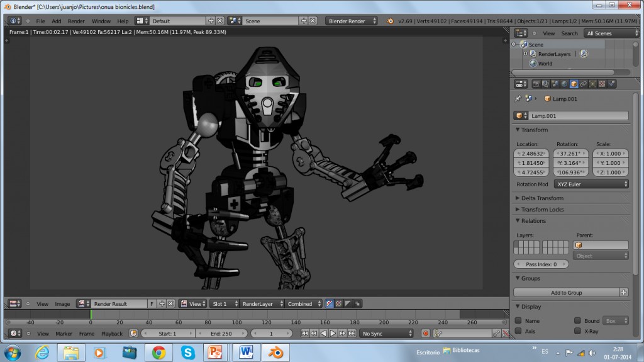Screen dimensions: 644x362
Task: Enable the X-Ray display checkbox
Action: pyautogui.click(x=577, y=331)
